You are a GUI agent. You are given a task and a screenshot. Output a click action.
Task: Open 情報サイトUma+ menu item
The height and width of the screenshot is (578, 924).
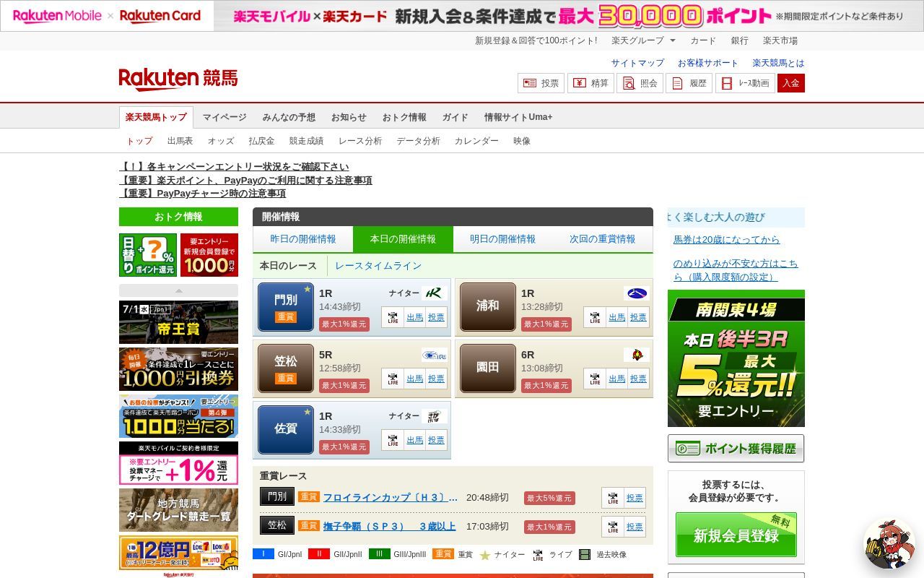(x=518, y=117)
